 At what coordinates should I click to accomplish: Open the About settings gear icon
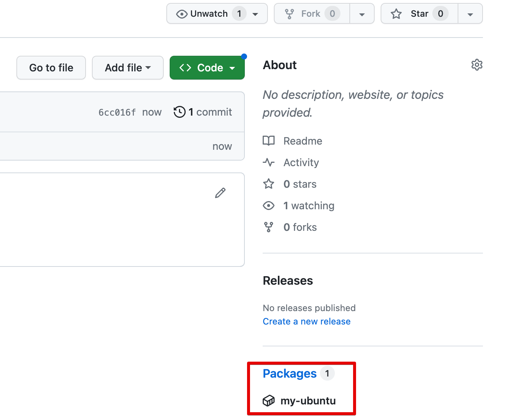[477, 65]
